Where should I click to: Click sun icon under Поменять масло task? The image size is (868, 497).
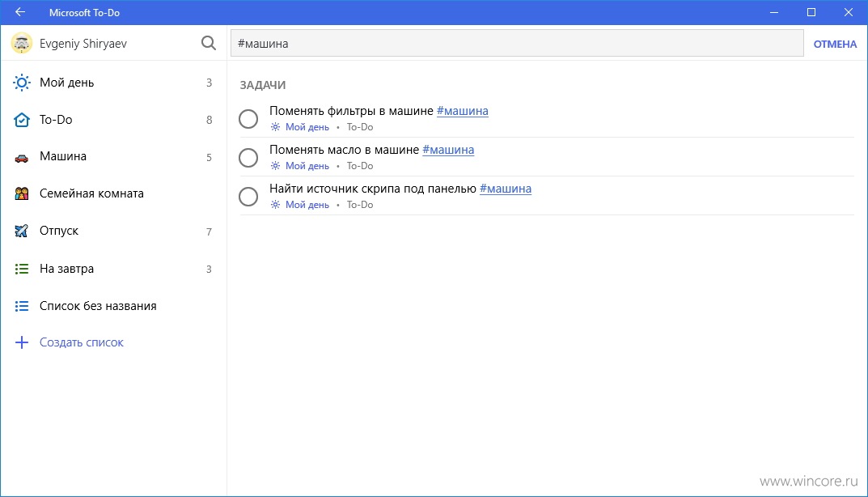click(x=275, y=166)
